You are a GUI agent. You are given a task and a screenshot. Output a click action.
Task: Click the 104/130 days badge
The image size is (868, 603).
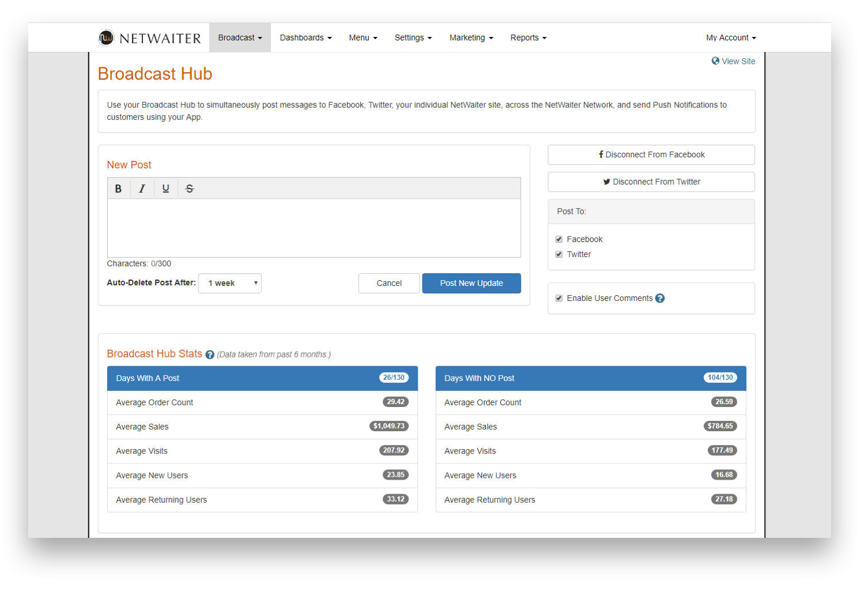[x=720, y=378]
